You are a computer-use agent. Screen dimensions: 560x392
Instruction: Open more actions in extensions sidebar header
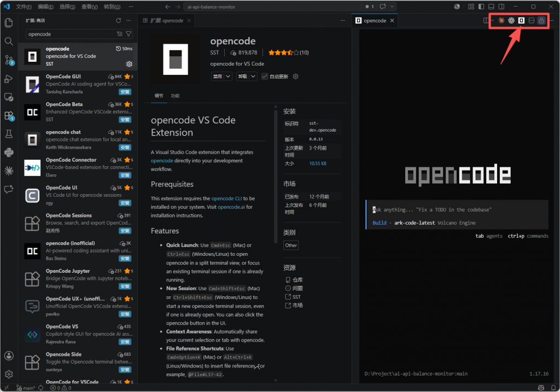click(129, 20)
